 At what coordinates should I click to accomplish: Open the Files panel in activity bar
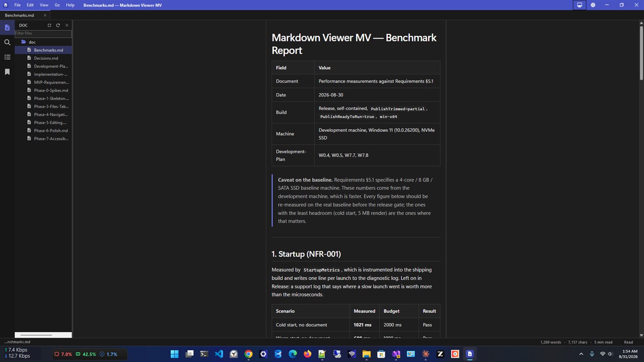coord(7,28)
